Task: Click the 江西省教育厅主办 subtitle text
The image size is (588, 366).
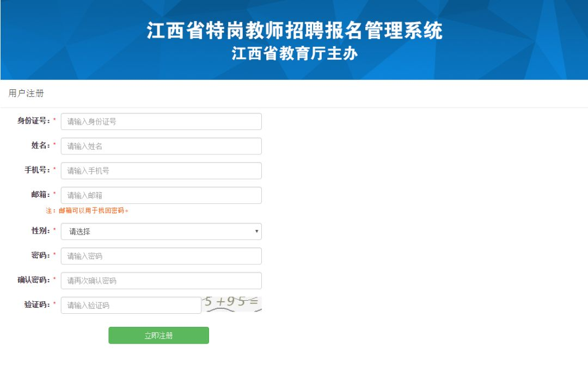Action: 295,54
